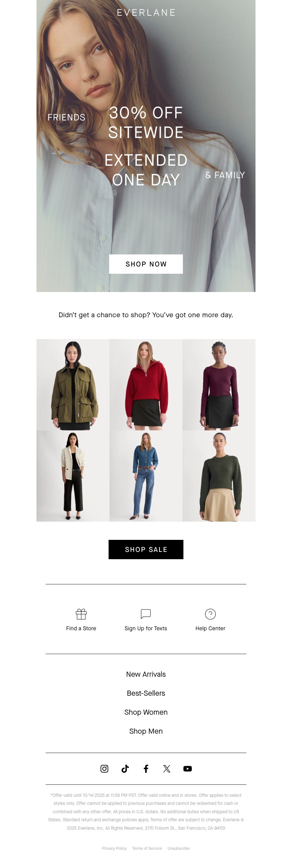Open the X (Twitter) icon
Viewport: 292px width, 868px height.
[x=167, y=768]
